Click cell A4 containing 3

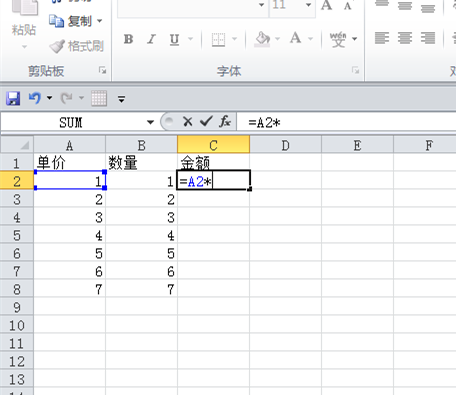[x=69, y=217]
